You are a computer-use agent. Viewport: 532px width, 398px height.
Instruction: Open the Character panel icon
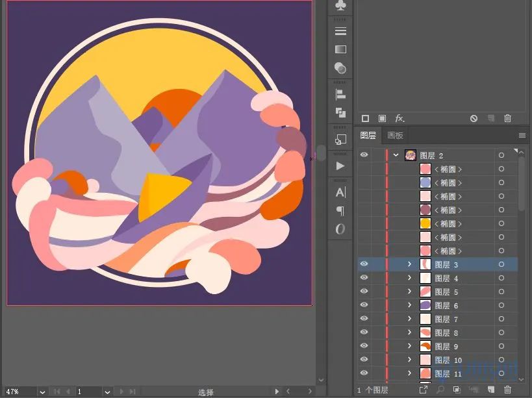340,192
